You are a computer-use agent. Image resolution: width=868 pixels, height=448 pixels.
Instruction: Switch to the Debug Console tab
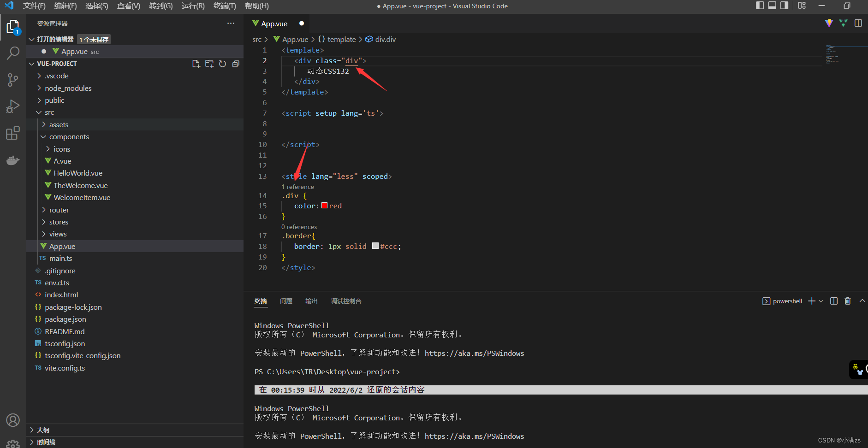tap(346, 301)
